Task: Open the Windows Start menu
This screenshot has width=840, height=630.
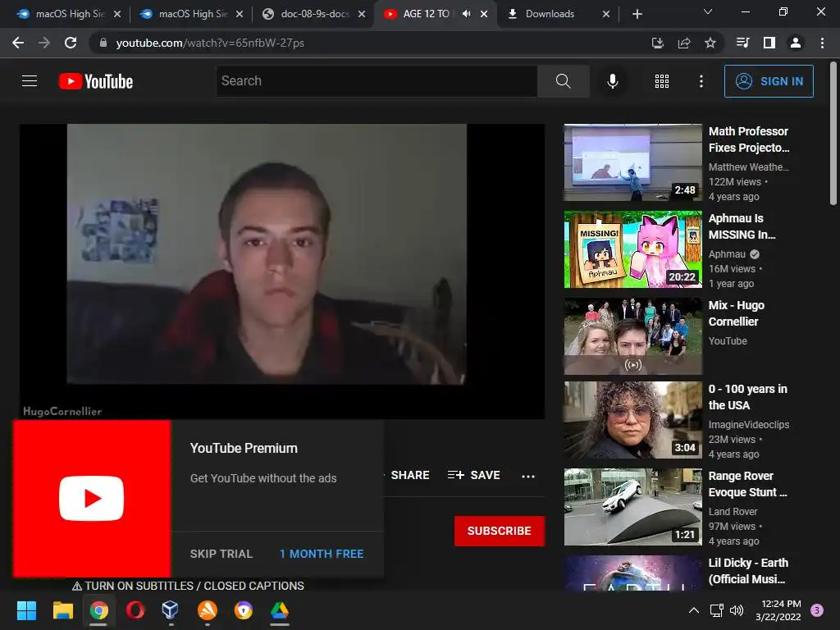Action: [26, 610]
